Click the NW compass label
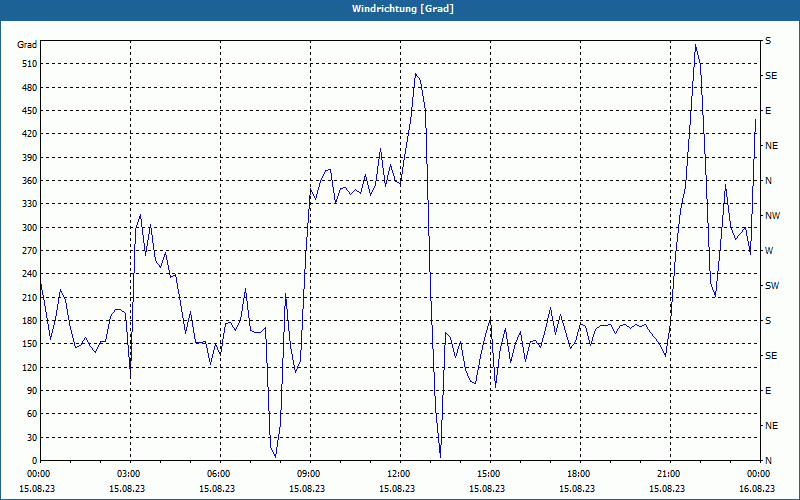The height and width of the screenshot is (500, 800). pos(772,216)
